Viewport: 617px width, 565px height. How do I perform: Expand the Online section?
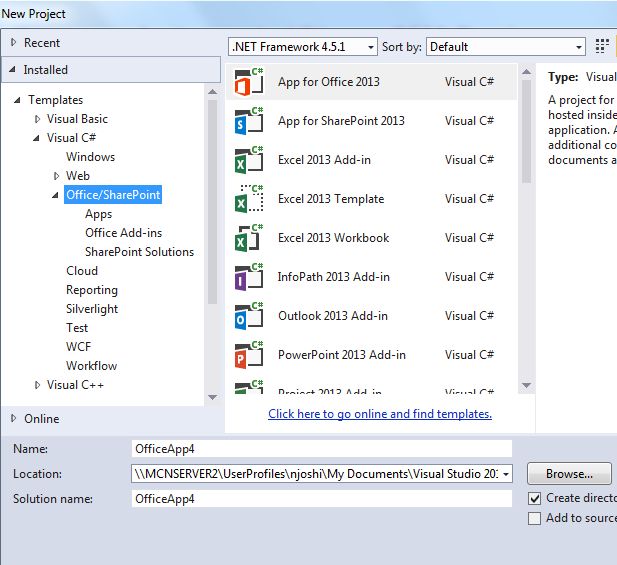[x=14, y=418]
